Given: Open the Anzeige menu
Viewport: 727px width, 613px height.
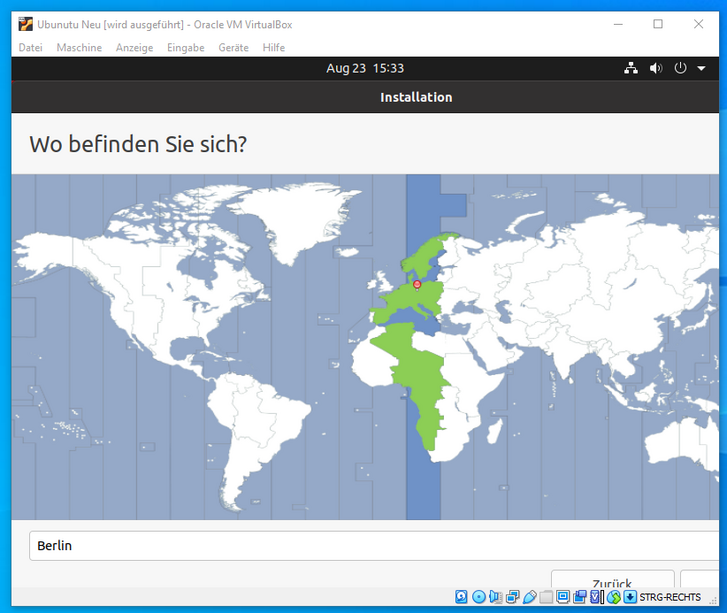Looking at the screenshot, I should (135, 47).
